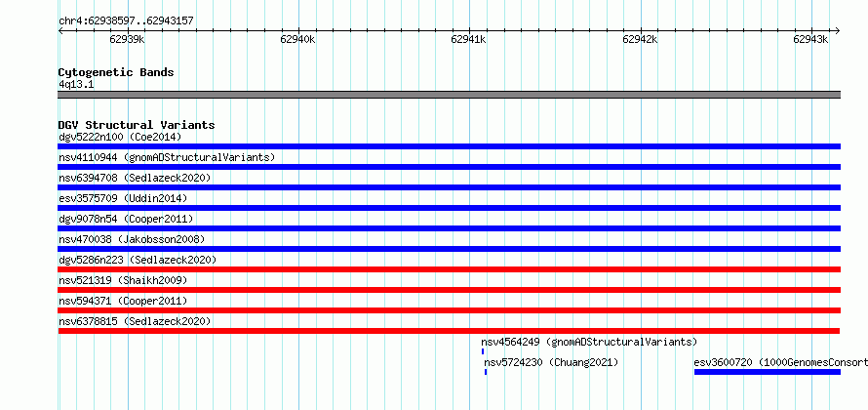Select the red bar under nsv594371

point(449,310)
